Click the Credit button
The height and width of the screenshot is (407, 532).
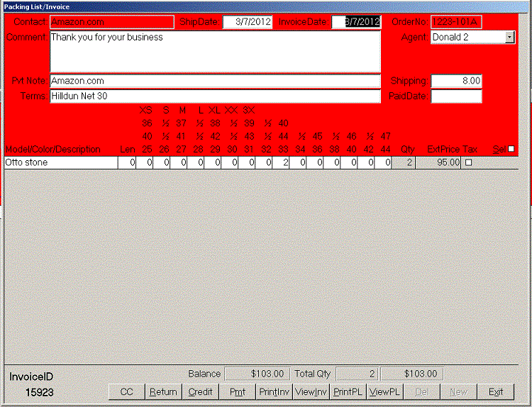coord(200,391)
